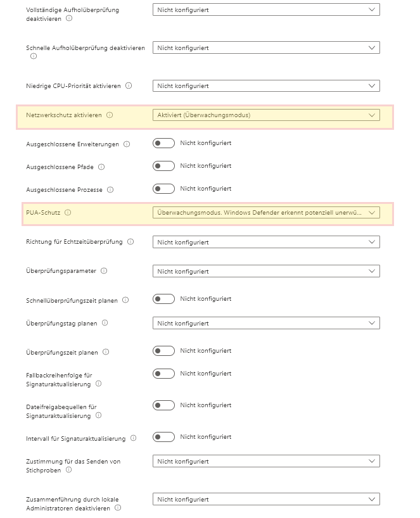Expand the PUA-Schutz dropdown
This screenshot has width=420, height=518.
tap(266, 213)
